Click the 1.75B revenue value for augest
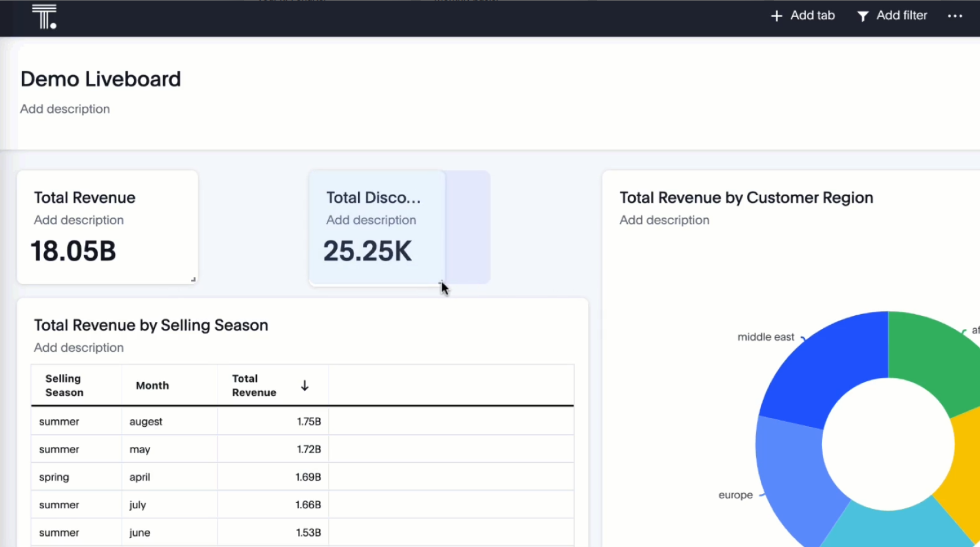This screenshot has height=547, width=980. (x=308, y=421)
